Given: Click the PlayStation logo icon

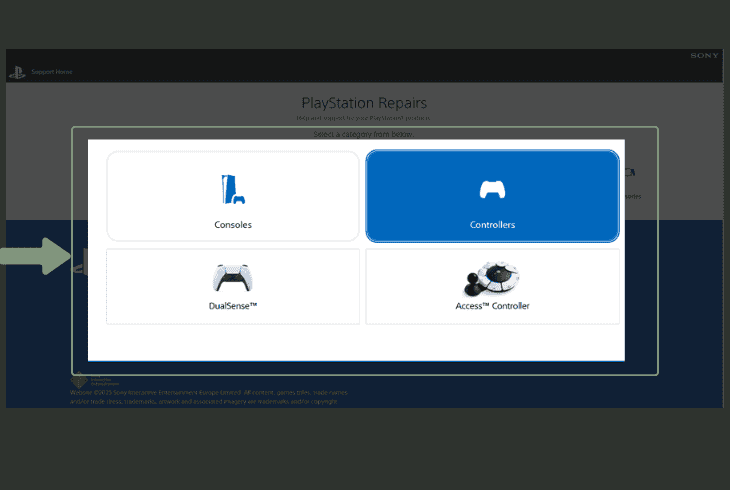Looking at the screenshot, I should pos(17,72).
